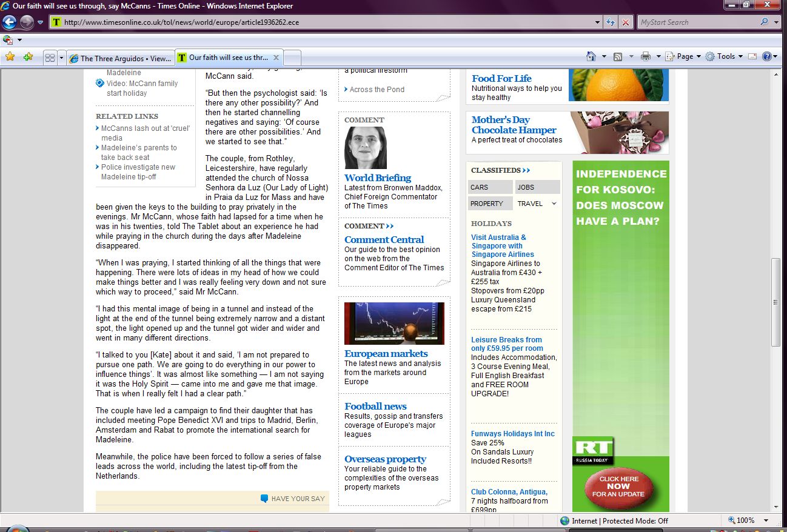Click the HAVE YOUR SAY button
787x532 pixels.
[x=293, y=499]
